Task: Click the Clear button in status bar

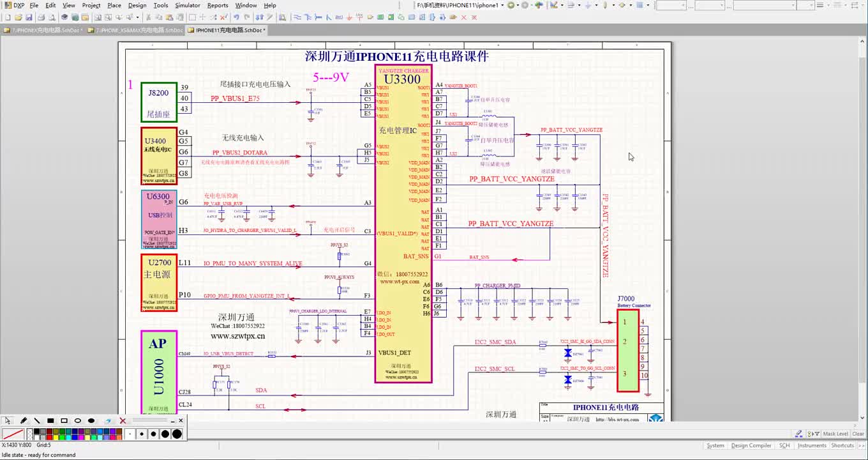Action: (x=858, y=434)
